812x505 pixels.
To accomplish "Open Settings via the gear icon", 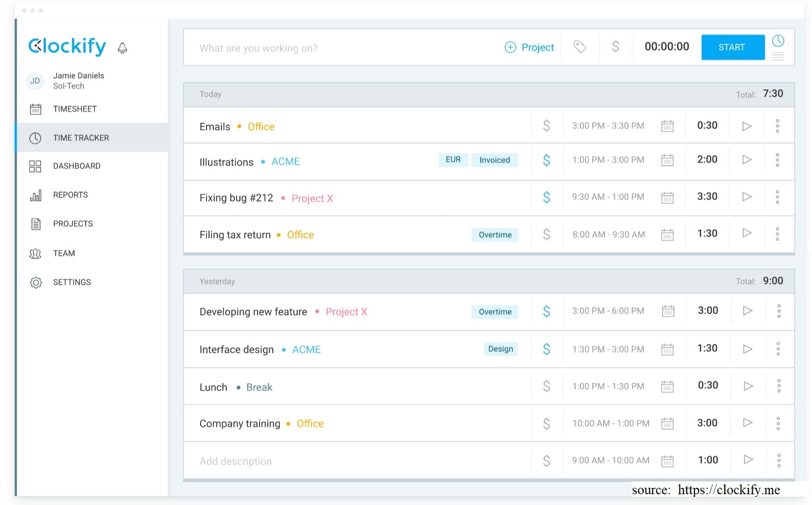I will (x=35, y=282).
